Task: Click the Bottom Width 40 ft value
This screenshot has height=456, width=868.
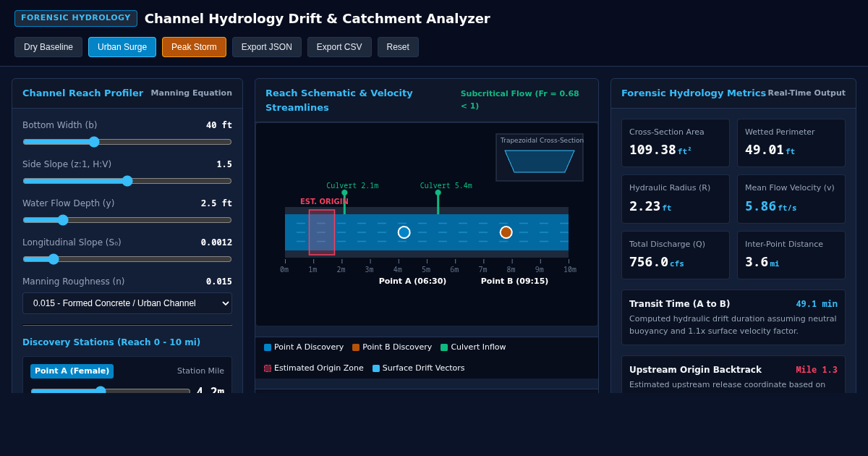Action: click(219, 125)
